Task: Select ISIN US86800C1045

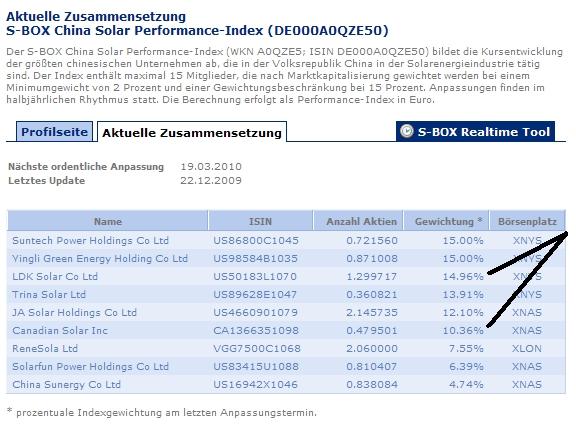Action: pyautogui.click(x=256, y=241)
